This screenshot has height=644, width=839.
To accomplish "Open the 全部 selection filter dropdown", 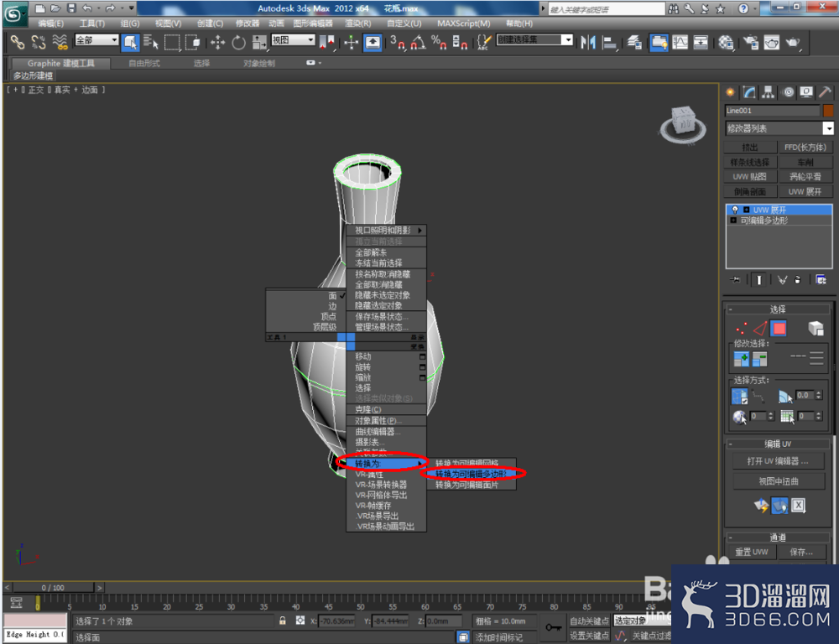I will (x=96, y=40).
